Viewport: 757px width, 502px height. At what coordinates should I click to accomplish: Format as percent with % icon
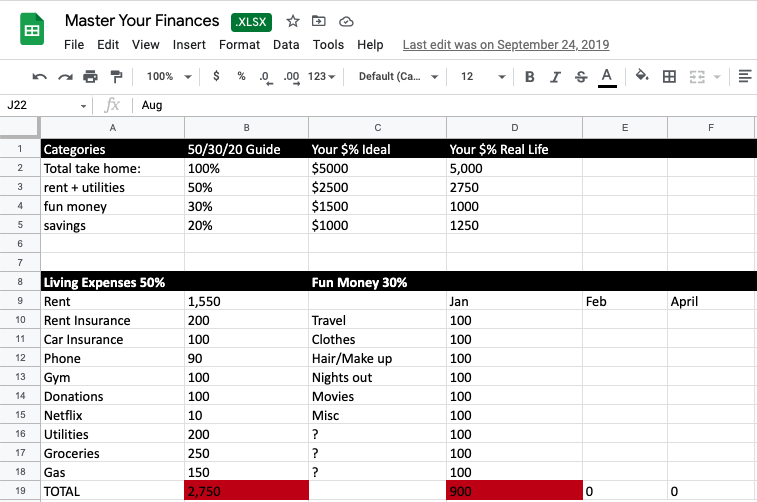(x=241, y=76)
